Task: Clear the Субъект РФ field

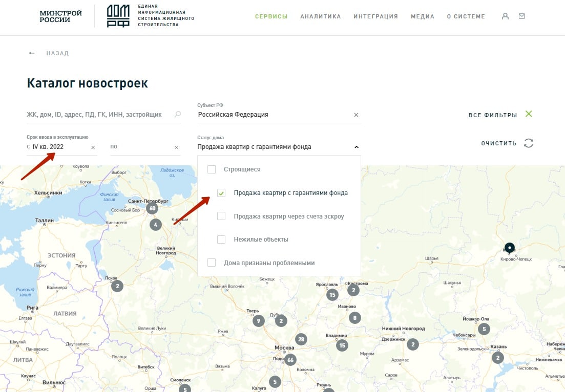Action: pos(356,115)
